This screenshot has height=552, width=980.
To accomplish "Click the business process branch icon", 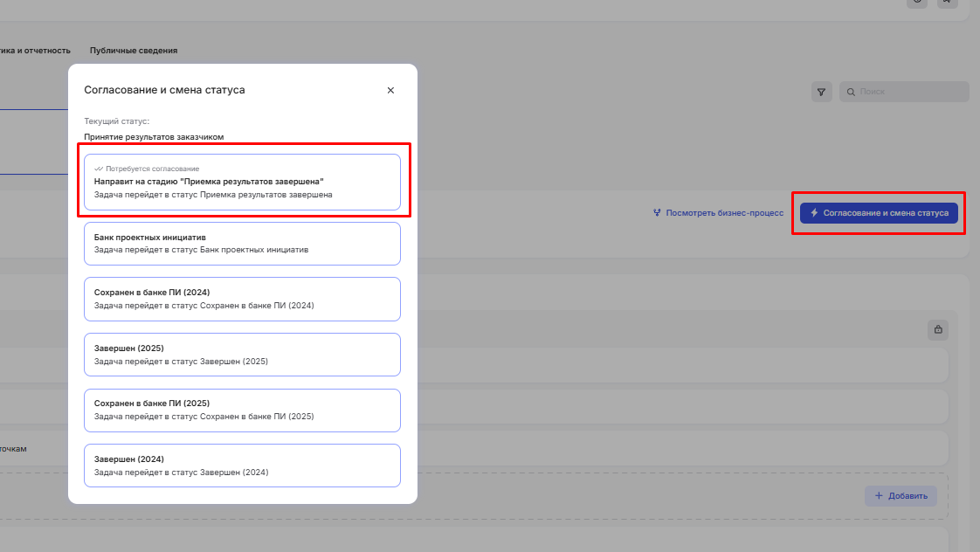I will coord(657,213).
